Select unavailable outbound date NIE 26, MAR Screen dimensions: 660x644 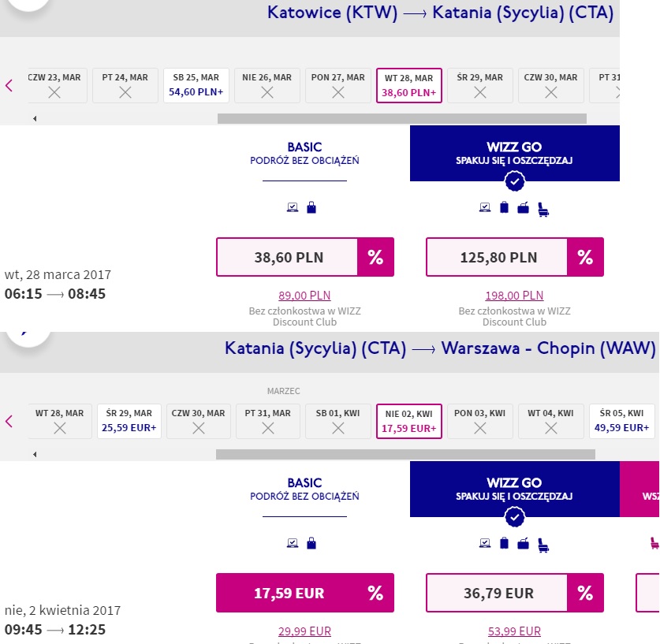pyautogui.click(x=267, y=85)
